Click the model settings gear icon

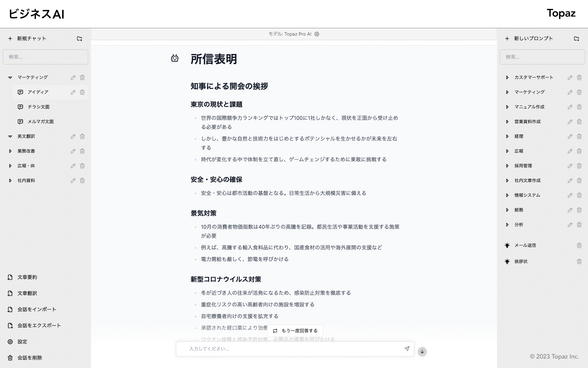[x=317, y=34]
